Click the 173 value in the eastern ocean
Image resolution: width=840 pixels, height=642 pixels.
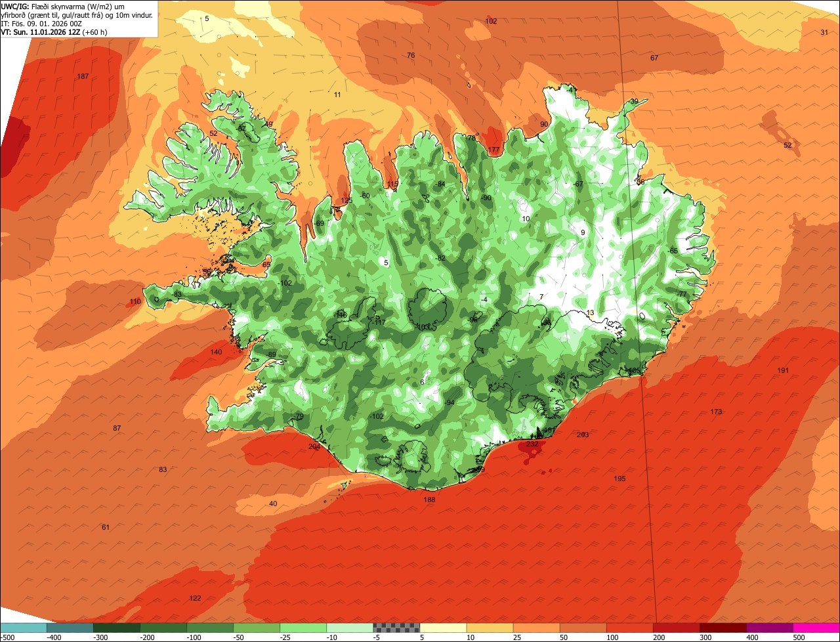(716, 412)
